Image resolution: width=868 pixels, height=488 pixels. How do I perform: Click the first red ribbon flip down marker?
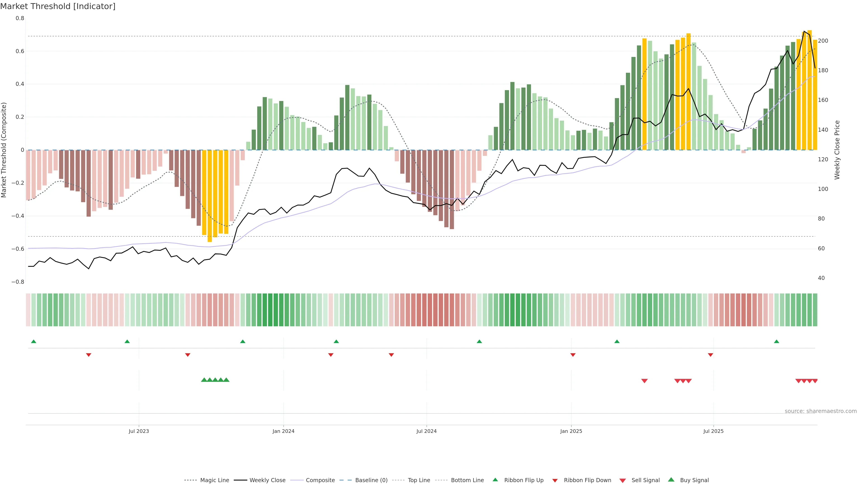[x=89, y=355]
